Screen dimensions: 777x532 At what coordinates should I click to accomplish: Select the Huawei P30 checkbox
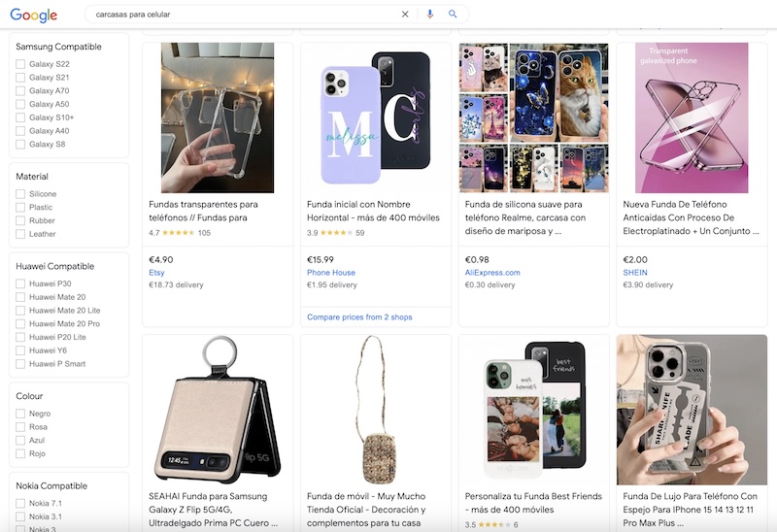click(x=20, y=283)
